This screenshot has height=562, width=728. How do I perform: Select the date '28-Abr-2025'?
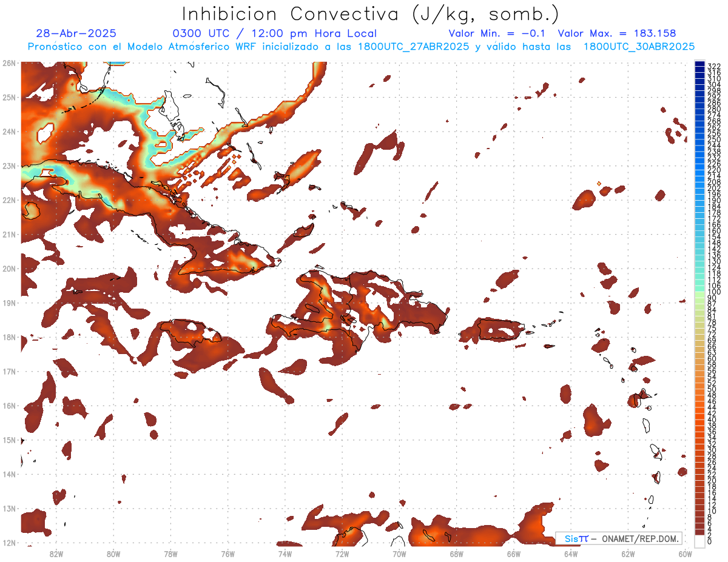pyautogui.click(x=76, y=34)
